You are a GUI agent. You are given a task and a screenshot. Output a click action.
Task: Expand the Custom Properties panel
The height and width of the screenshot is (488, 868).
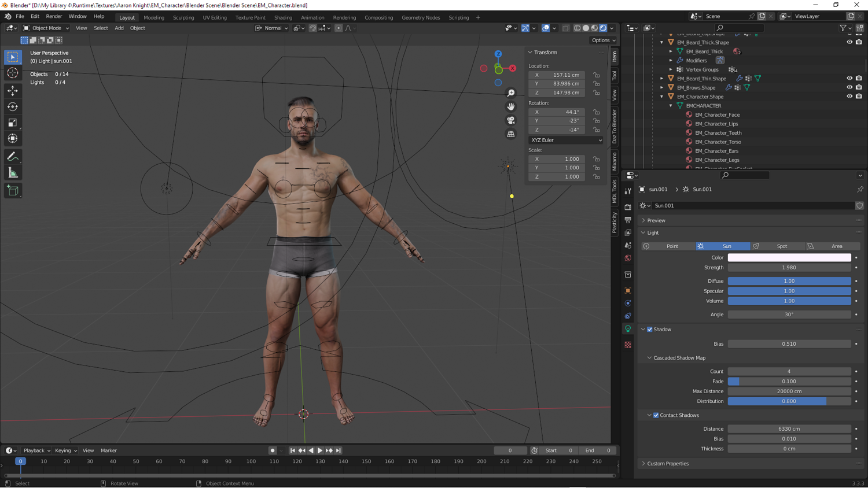668,464
